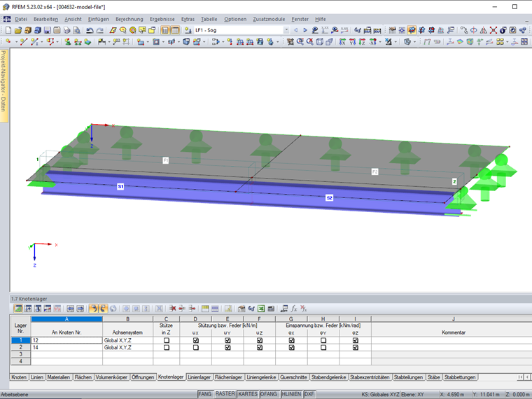The height and width of the screenshot is (399, 532).
Task: Jump to the next table
Action: point(80,309)
